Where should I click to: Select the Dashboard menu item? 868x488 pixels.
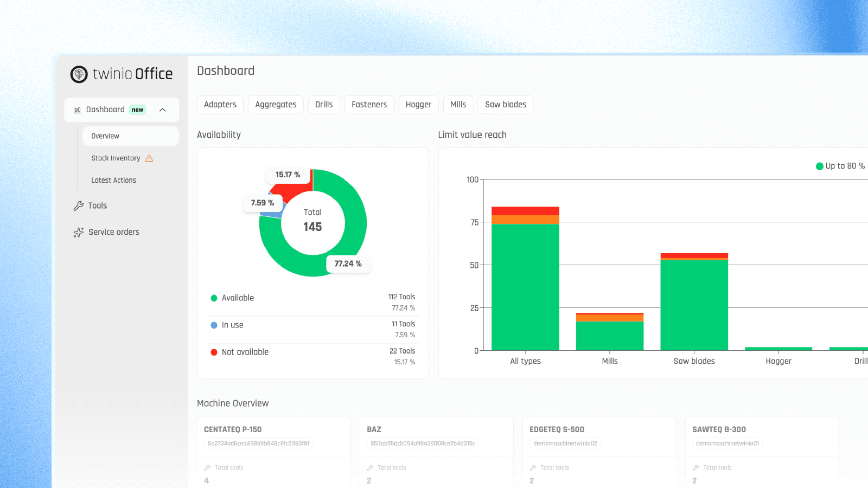(122, 110)
